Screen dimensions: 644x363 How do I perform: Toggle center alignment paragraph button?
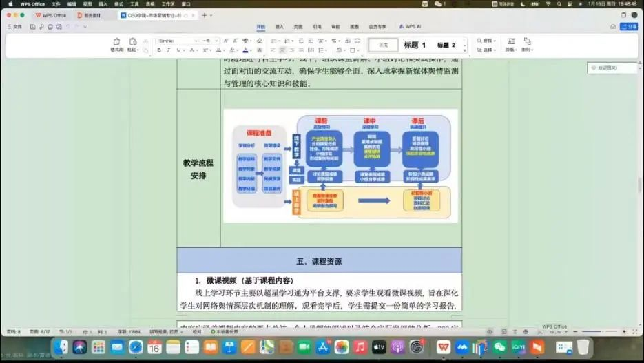[282, 50]
